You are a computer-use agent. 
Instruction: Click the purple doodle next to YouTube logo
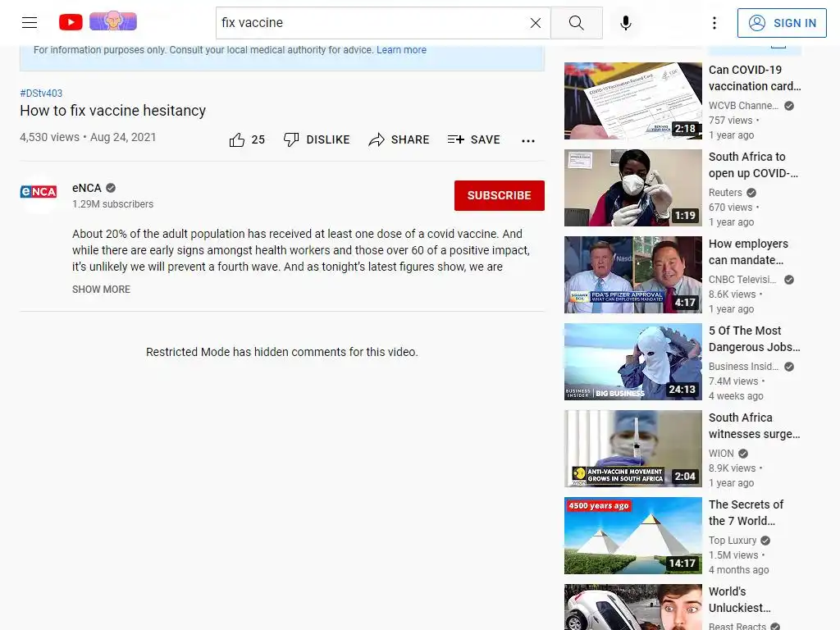pos(113,21)
